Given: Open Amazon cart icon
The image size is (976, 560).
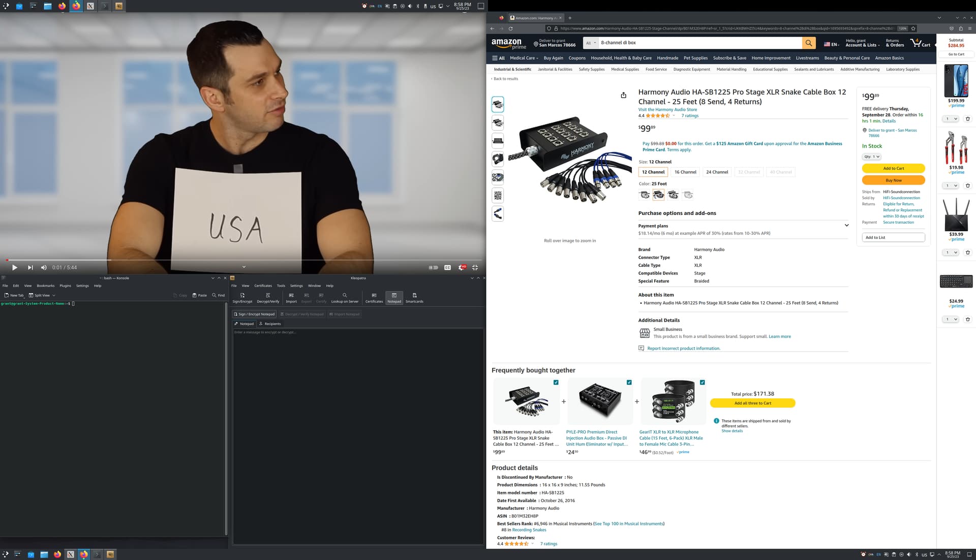Looking at the screenshot, I should click(920, 43).
